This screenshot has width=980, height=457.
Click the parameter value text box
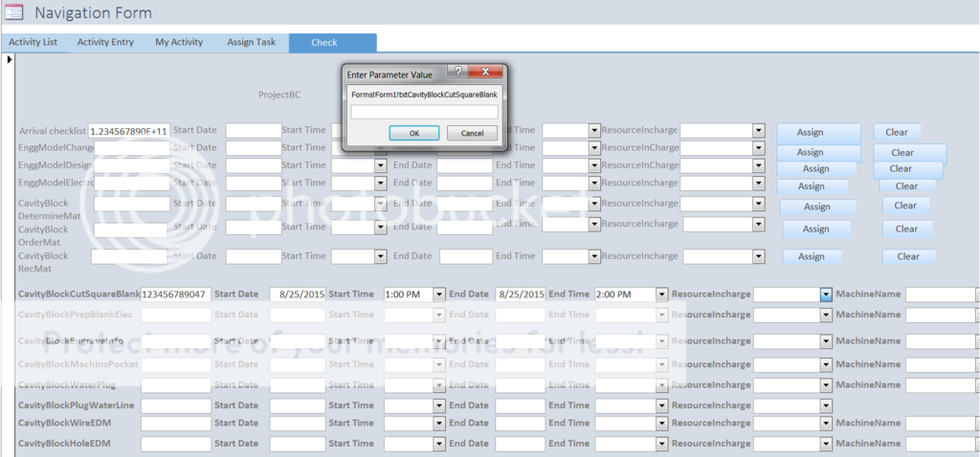click(x=424, y=112)
